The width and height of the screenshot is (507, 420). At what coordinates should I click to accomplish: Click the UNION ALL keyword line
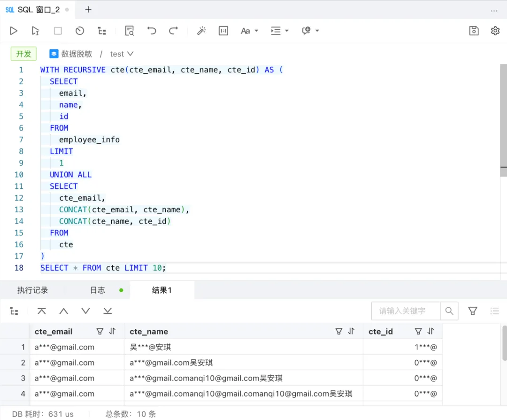click(70, 175)
